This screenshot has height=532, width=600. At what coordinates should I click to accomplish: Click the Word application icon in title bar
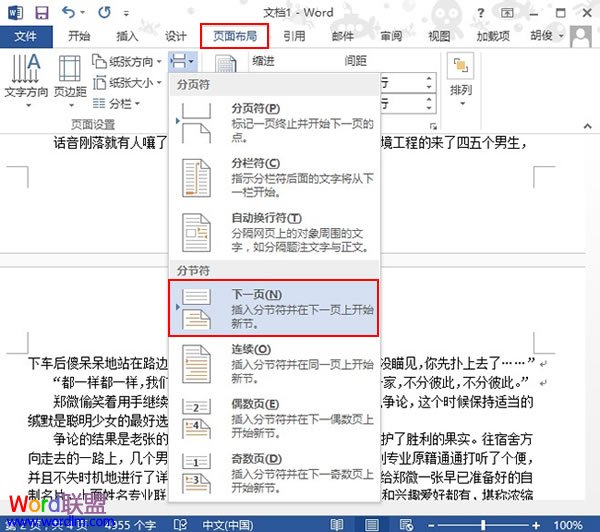(x=15, y=13)
